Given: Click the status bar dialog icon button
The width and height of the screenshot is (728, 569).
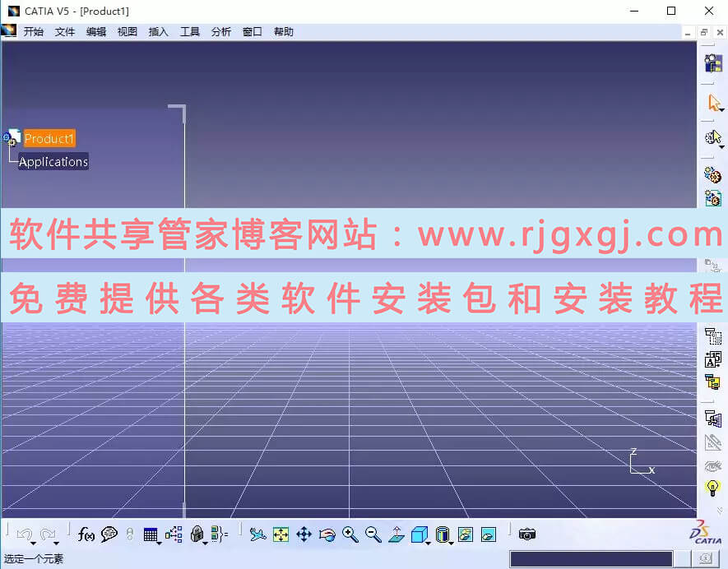Looking at the screenshot, I should click(x=705, y=558).
